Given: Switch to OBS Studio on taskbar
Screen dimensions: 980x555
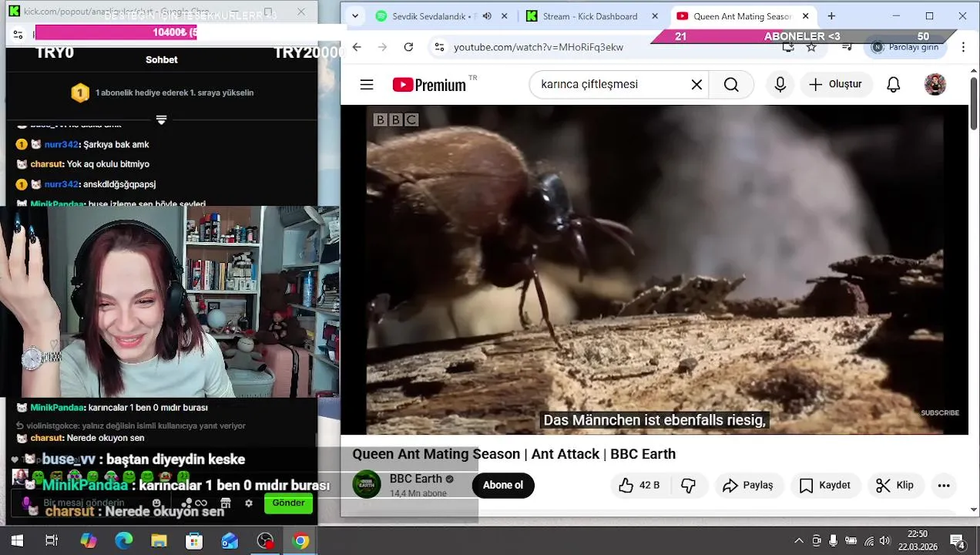Looking at the screenshot, I should [265, 541].
